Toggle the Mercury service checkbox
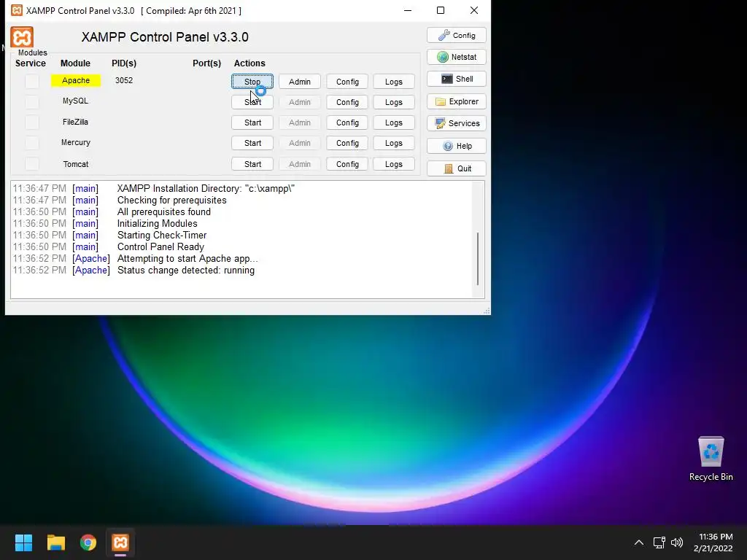 tap(32, 143)
